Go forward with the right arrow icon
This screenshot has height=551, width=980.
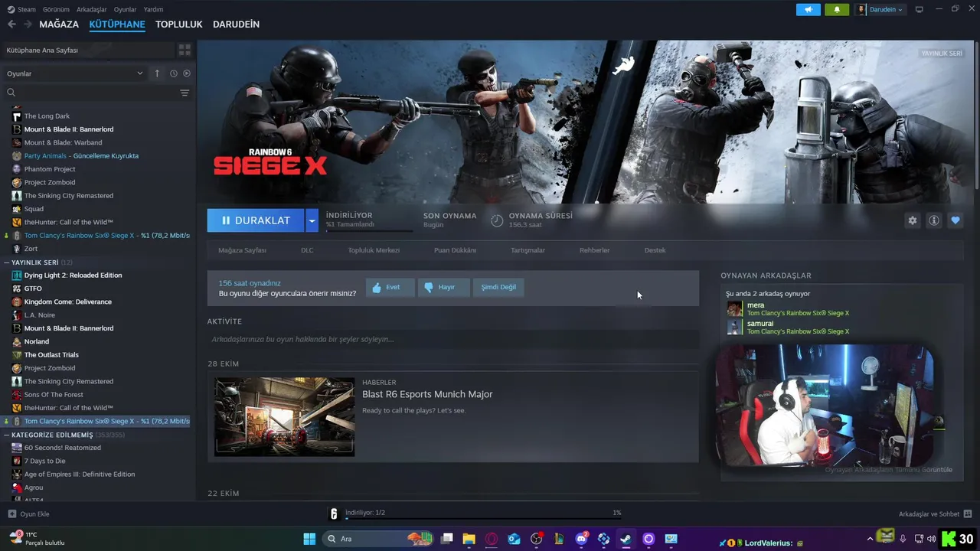click(28, 24)
